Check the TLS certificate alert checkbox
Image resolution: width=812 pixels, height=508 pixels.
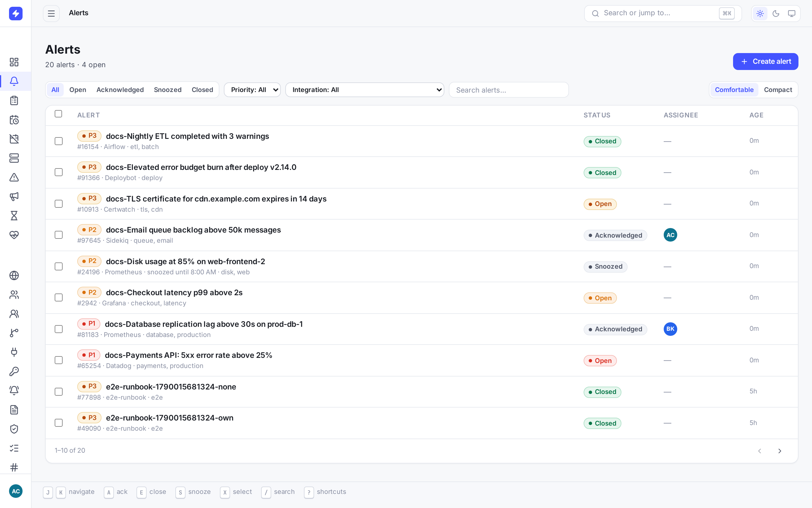point(59,204)
